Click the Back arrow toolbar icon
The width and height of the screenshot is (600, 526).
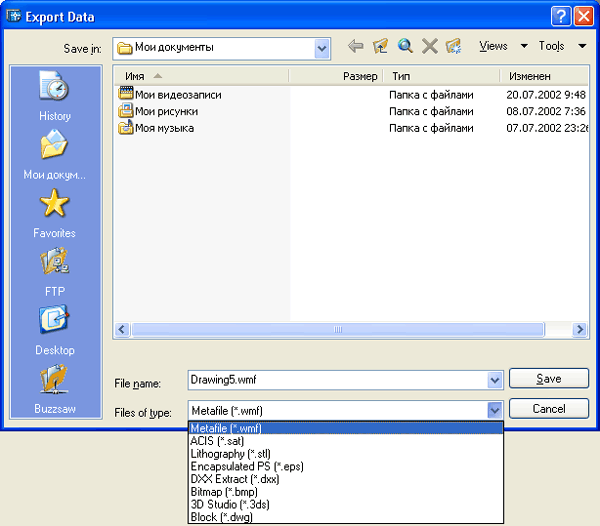(x=356, y=46)
